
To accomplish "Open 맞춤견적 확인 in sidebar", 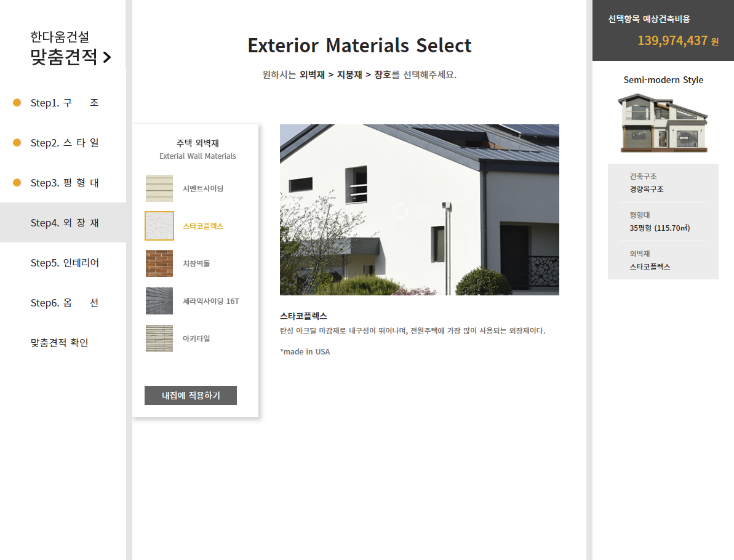I will (x=60, y=343).
